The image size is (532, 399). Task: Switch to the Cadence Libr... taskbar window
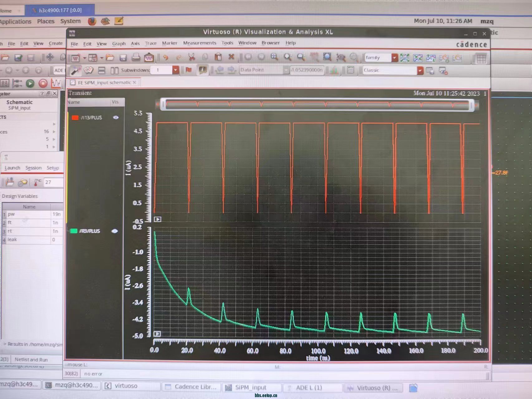point(191,387)
